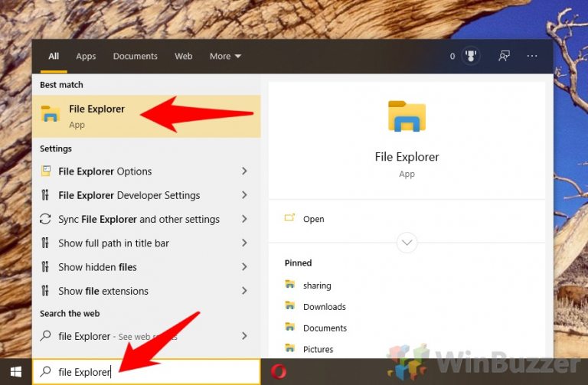Open the Windows Start button
The width and height of the screenshot is (588, 385).
point(16,372)
